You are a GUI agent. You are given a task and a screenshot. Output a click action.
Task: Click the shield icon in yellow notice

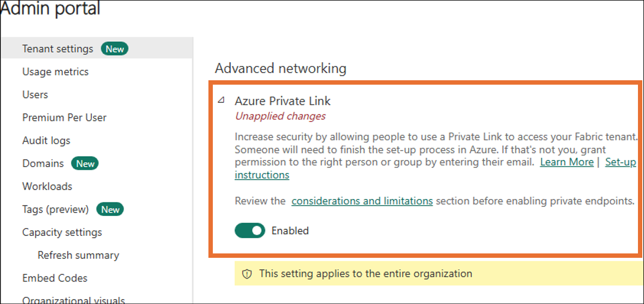[x=246, y=274]
